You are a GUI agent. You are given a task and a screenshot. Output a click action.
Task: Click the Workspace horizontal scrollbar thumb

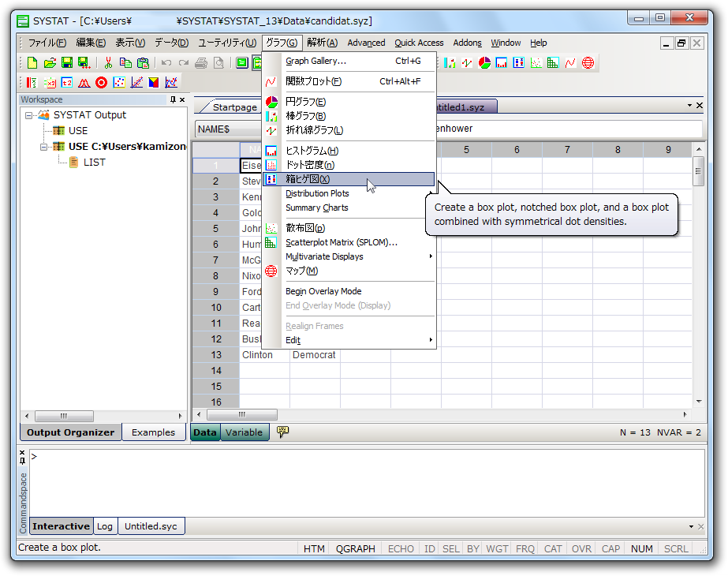point(64,416)
